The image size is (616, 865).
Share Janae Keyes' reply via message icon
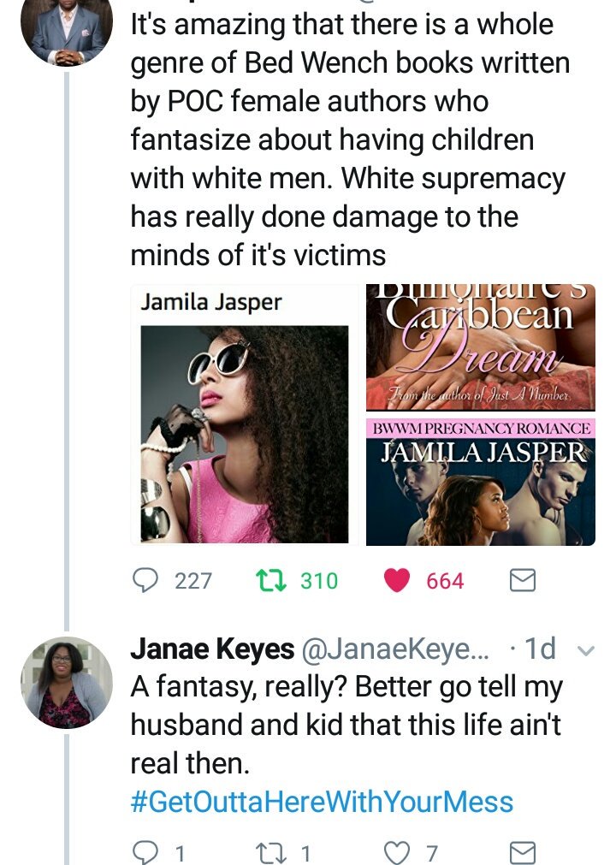click(x=522, y=852)
